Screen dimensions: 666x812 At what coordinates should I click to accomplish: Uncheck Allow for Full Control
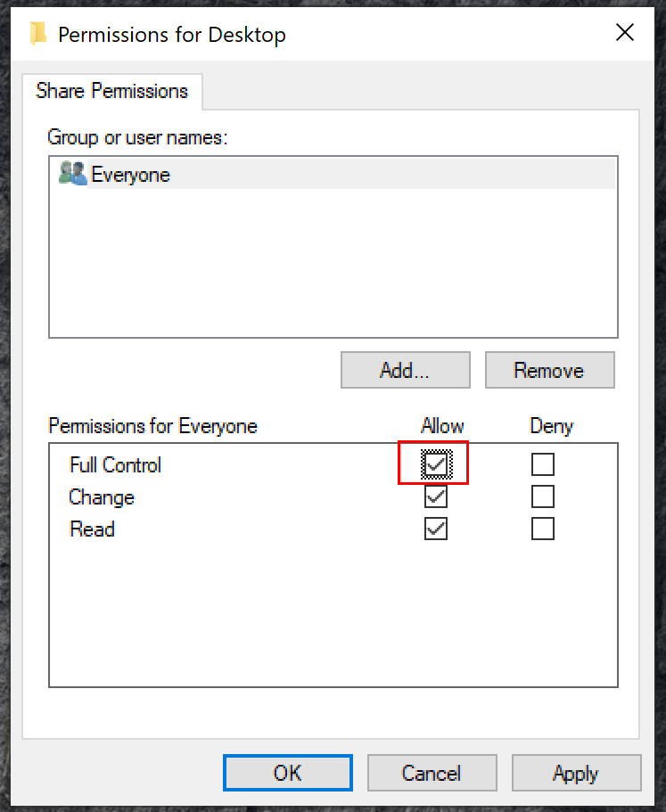point(434,463)
